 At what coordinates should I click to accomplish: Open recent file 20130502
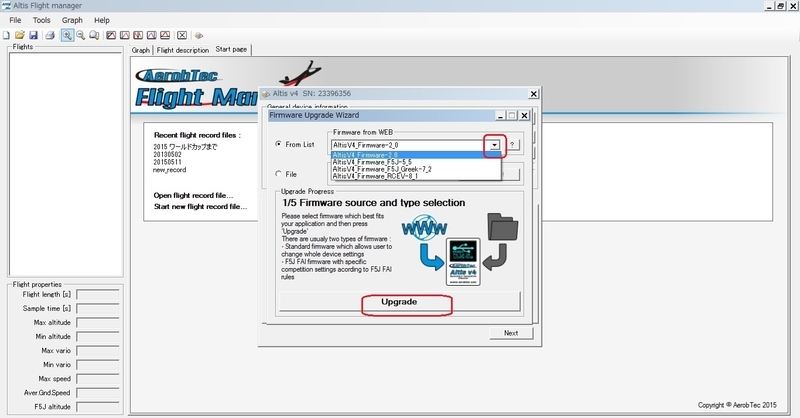[x=167, y=154]
